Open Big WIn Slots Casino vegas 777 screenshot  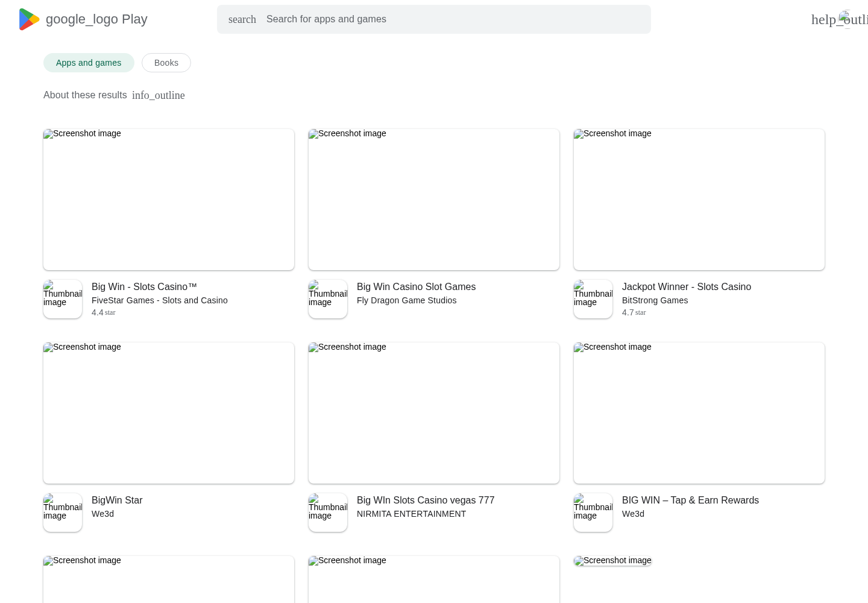[434, 413]
